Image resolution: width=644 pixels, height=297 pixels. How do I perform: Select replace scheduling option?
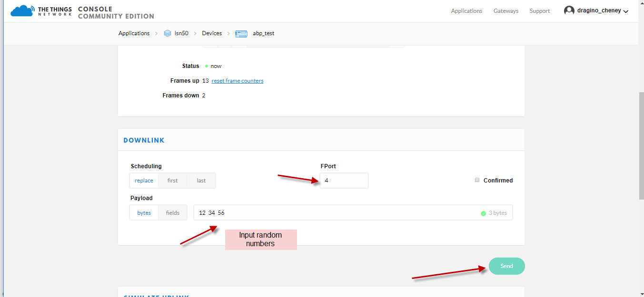pos(144,181)
